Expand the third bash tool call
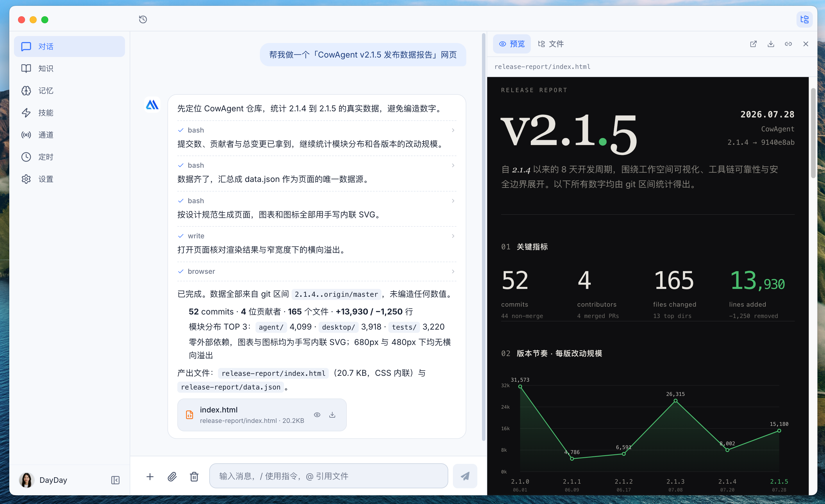The width and height of the screenshot is (825, 504). [316, 201]
